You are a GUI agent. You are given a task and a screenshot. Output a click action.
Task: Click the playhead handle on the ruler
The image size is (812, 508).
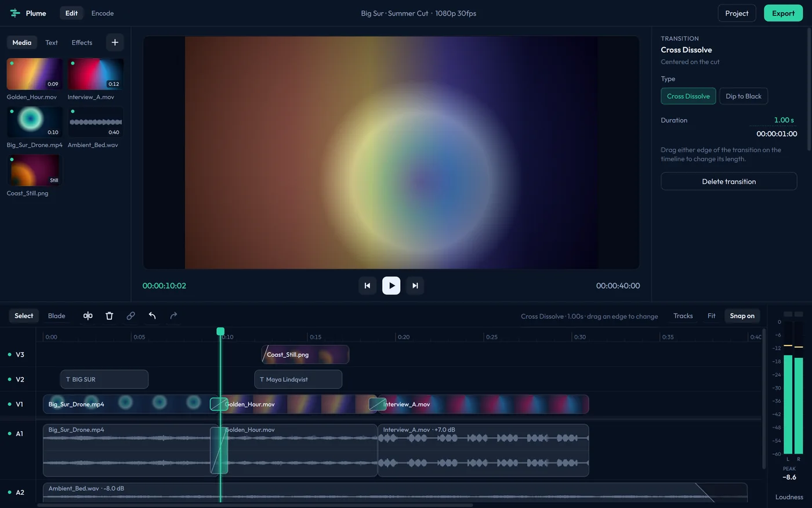(220, 332)
